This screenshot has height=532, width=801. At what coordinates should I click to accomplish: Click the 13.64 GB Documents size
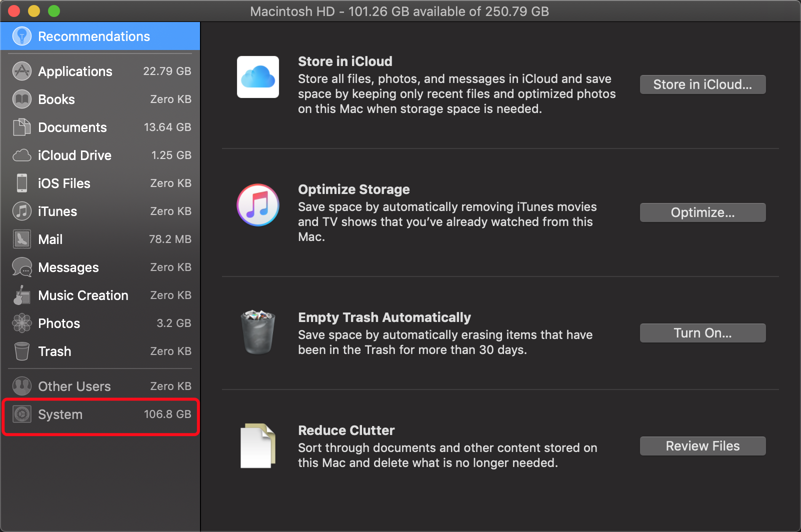[x=167, y=127]
